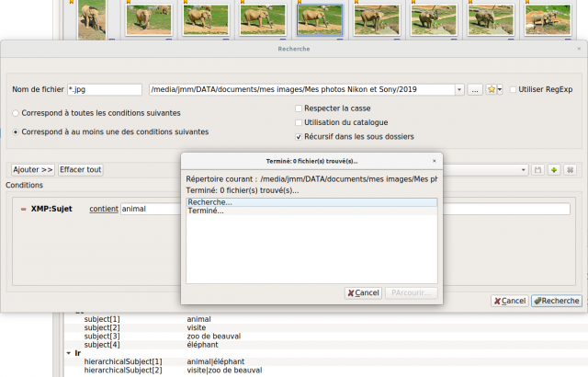
Task: Open the favorites star dropdown arrow
Action: tap(500, 90)
